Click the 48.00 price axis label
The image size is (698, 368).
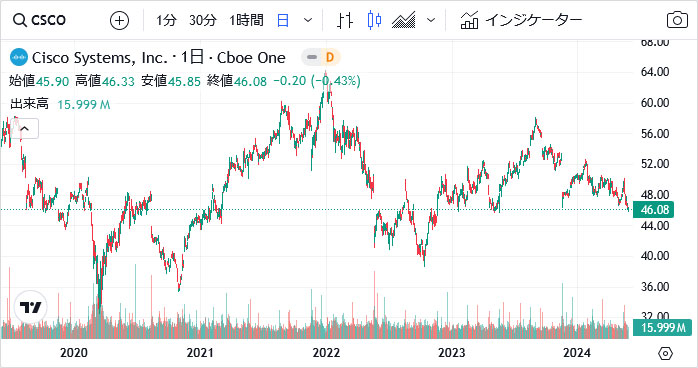[655, 195]
